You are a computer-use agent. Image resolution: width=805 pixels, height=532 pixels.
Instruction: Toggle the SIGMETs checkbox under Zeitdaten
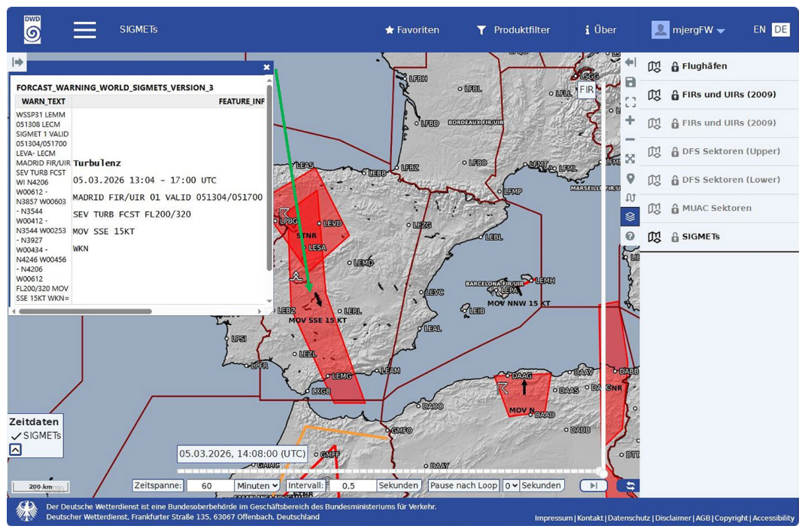click(x=17, y=436)
